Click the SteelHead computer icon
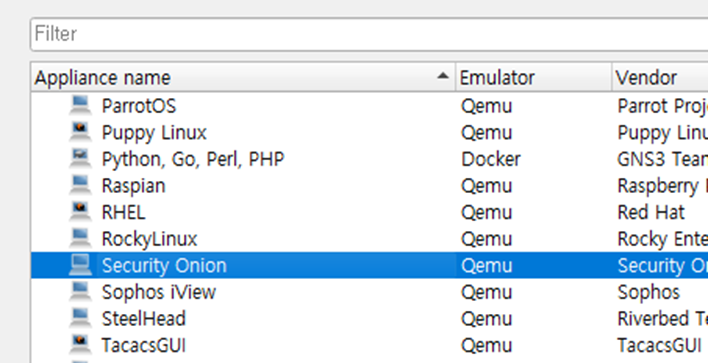The image size is (708, 363). coord(80,319)
